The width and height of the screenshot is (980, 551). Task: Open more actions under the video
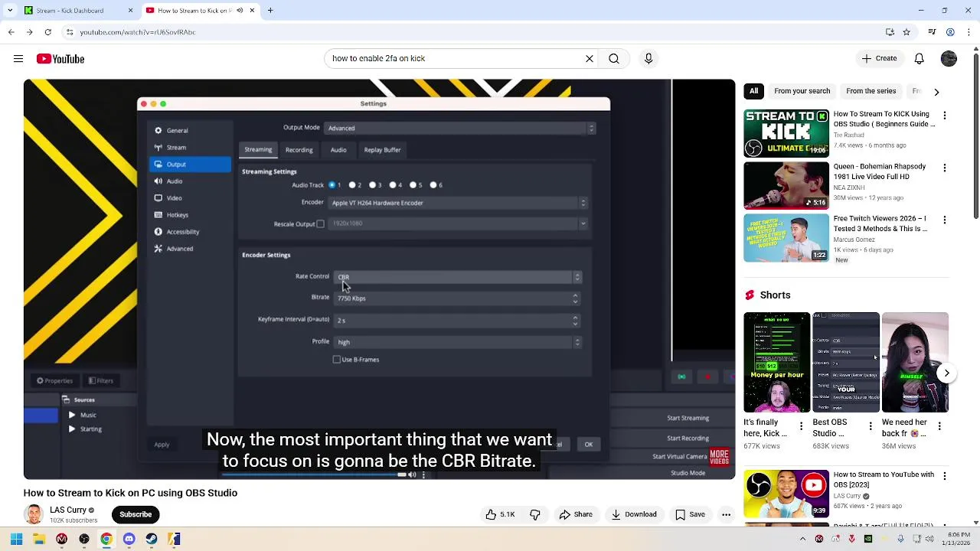[x=726, y=514]
